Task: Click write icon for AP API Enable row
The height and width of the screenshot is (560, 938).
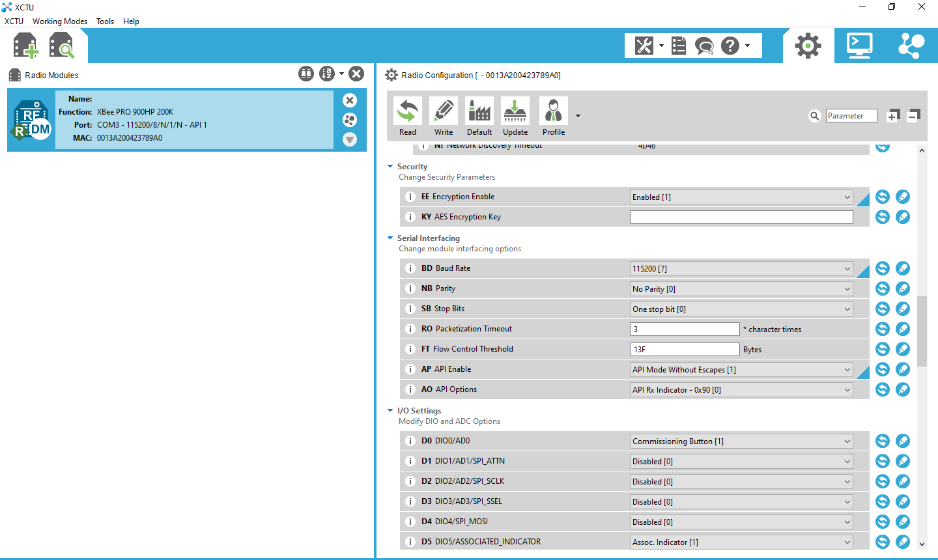Action: point(903,369)
